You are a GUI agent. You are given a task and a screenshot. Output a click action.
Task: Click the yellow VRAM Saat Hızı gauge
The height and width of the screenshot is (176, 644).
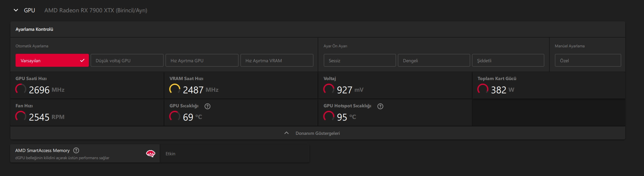[x=175, y=89]
